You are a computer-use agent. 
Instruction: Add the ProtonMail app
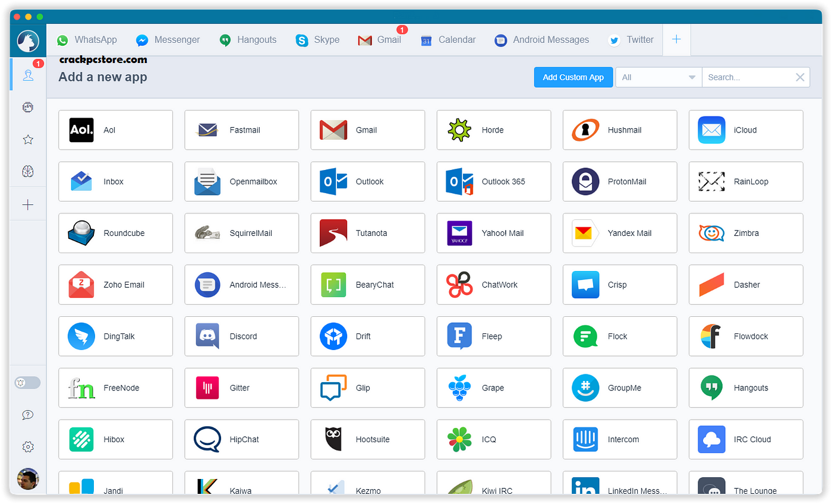tap(620, 181)
